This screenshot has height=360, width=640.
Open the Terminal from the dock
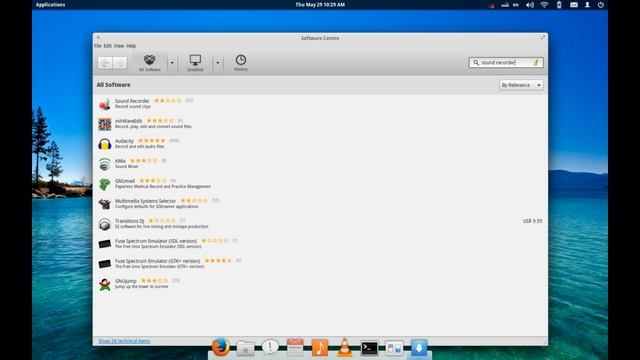[369, 348]
